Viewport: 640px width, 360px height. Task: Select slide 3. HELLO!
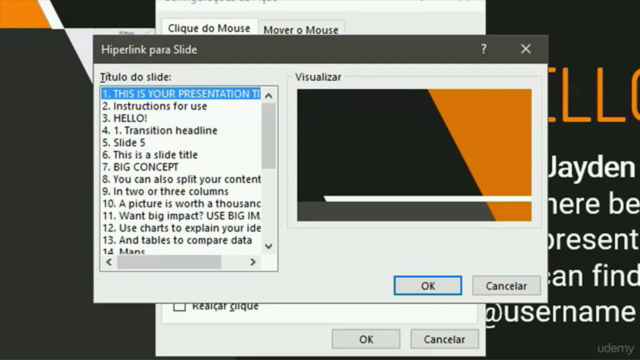point(181,118)
